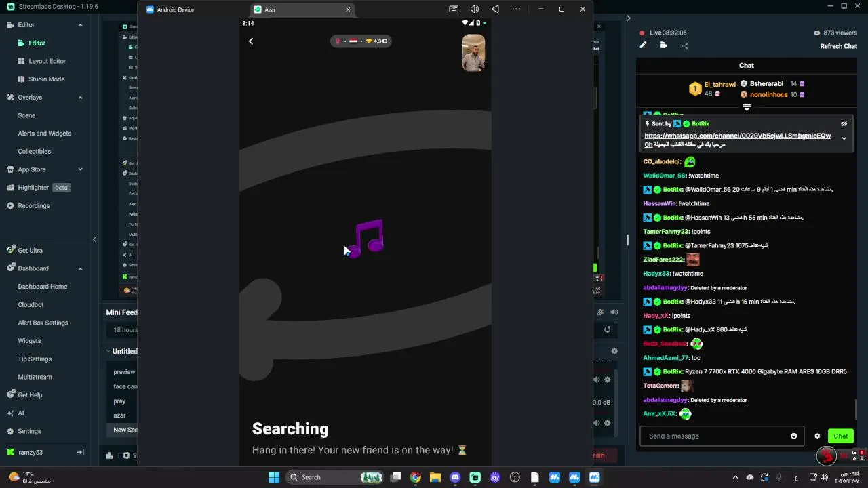Click Refresh Chat

tap(838, 46)
